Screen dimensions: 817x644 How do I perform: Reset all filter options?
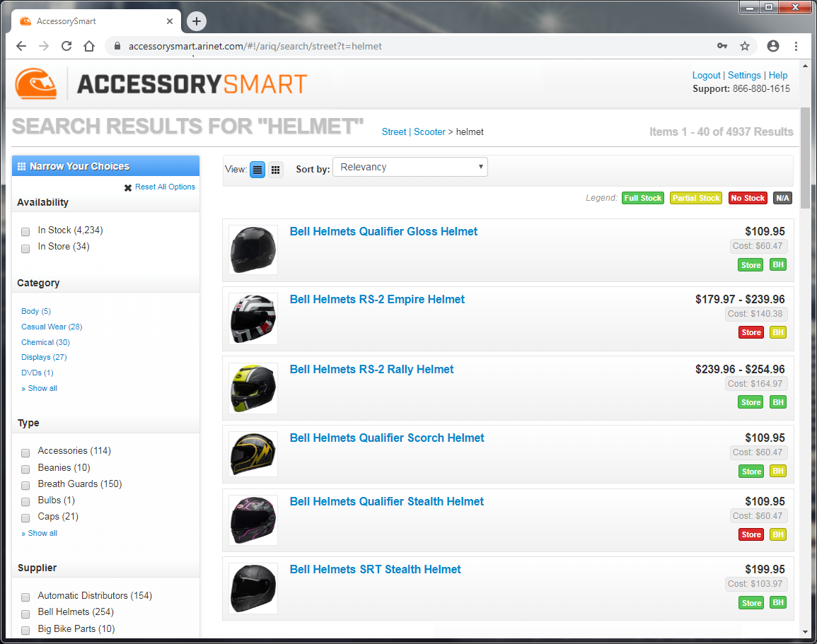point(165,187)
